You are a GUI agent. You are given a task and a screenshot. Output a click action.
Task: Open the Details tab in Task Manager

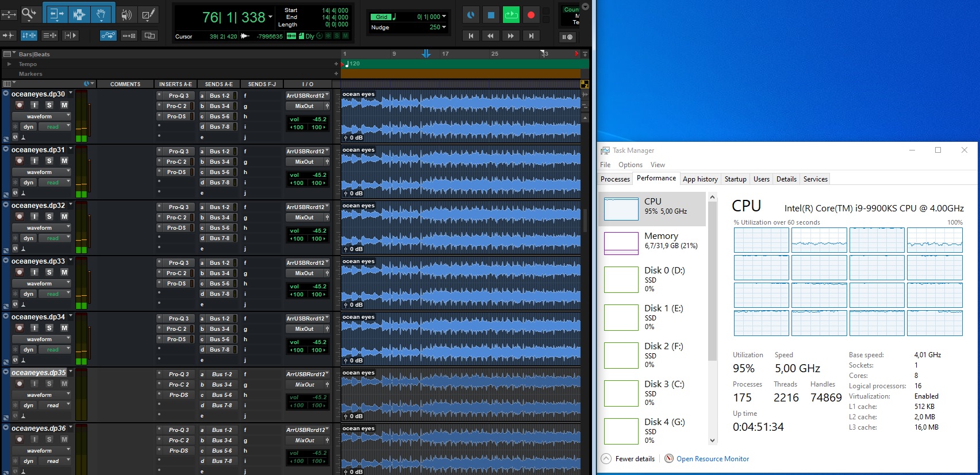786,179
